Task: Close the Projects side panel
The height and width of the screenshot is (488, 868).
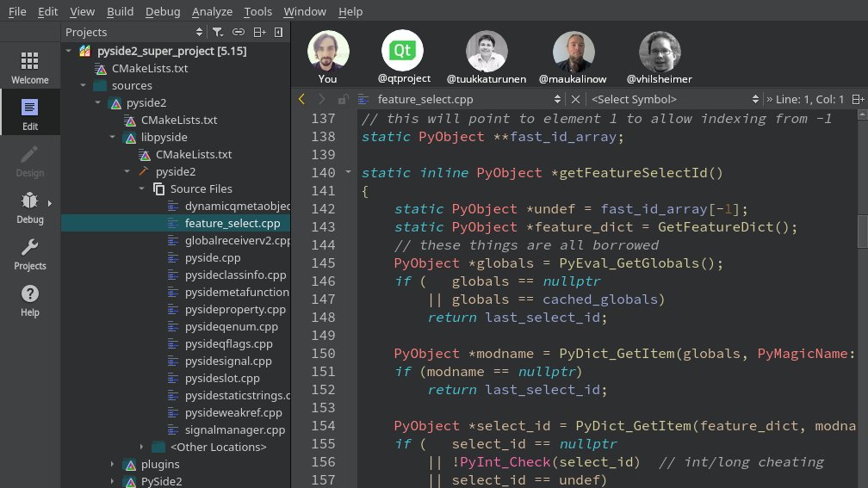Action: tap(278, 32)
